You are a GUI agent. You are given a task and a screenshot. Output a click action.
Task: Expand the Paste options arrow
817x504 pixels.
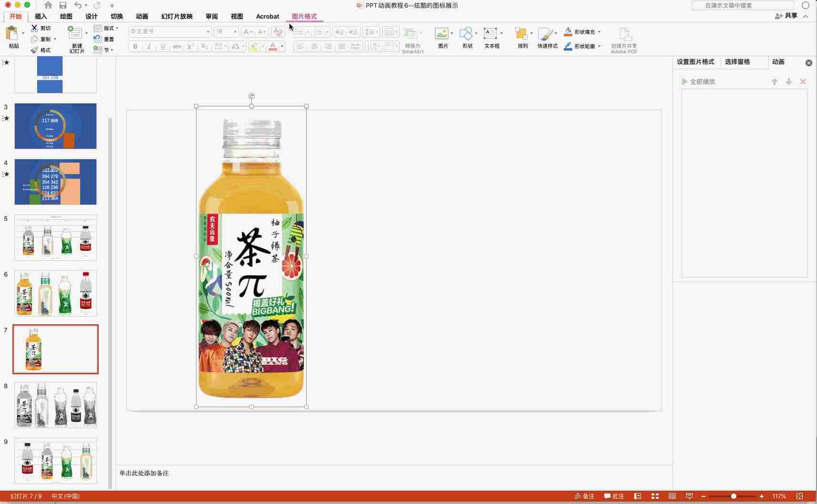coord(23,33)
